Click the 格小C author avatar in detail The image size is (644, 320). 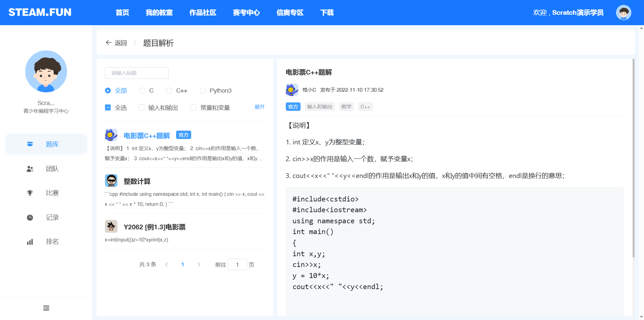[x=292, y=90]
